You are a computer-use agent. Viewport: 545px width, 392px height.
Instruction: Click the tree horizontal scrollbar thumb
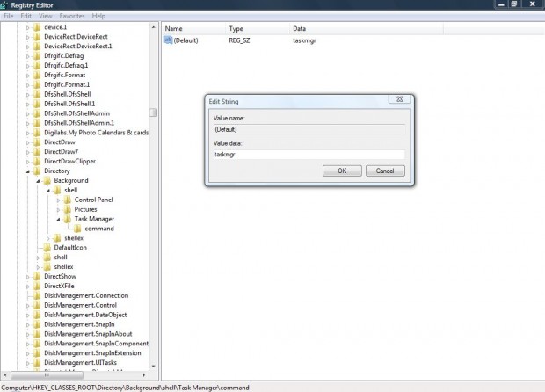tap(47, 375)
